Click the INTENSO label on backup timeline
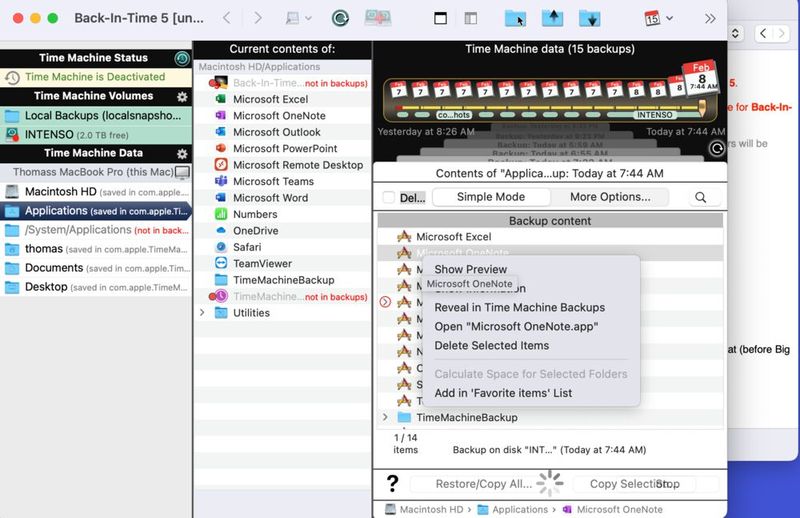The width and height of the screenshot is (800, 518). [655, 115]
